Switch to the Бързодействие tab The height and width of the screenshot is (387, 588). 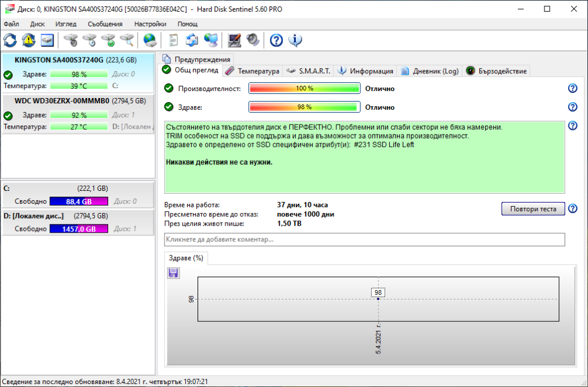[496, 71]
